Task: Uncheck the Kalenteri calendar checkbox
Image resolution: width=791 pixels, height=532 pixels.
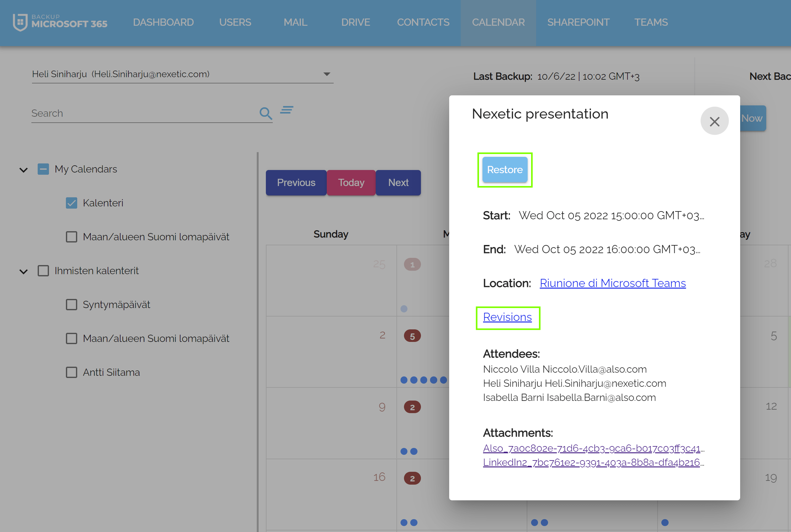Action: point(71,203)
